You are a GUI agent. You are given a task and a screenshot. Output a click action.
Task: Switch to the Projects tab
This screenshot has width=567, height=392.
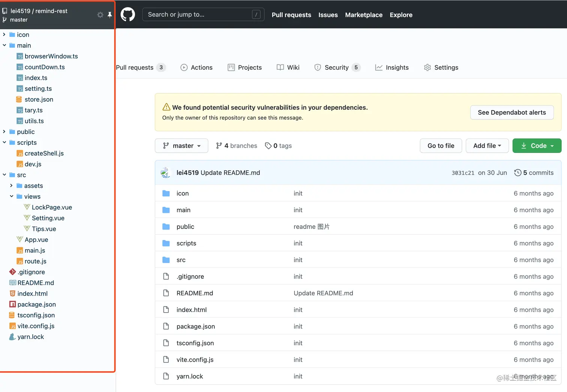(244, 67)
